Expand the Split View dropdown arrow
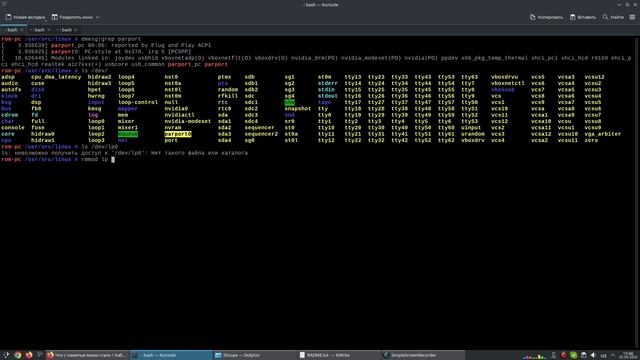 coord(98,17)
